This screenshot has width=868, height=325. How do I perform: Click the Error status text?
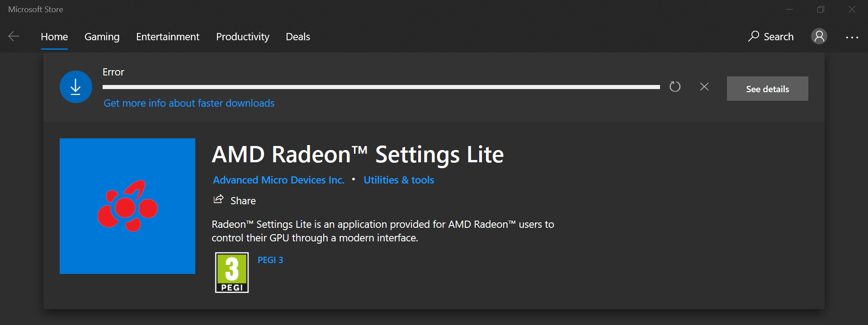click(113, 72)
